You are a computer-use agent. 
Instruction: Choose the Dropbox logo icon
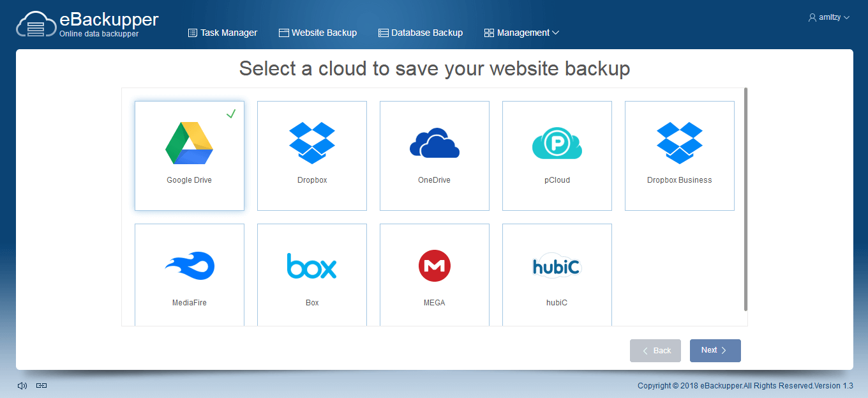[x=312, y=143]
